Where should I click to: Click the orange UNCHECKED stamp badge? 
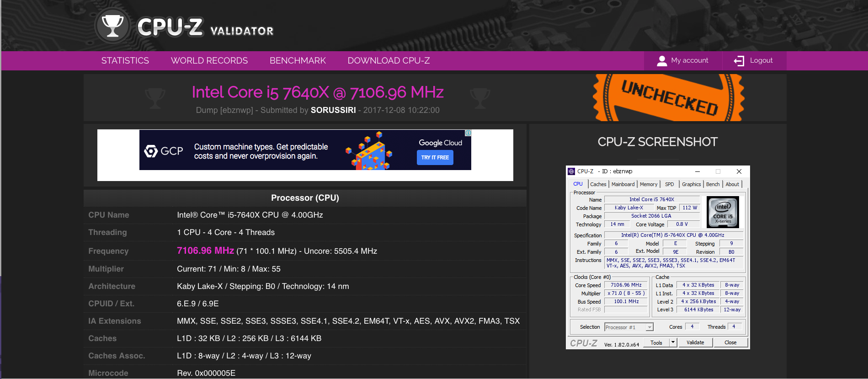coord(668,98)
